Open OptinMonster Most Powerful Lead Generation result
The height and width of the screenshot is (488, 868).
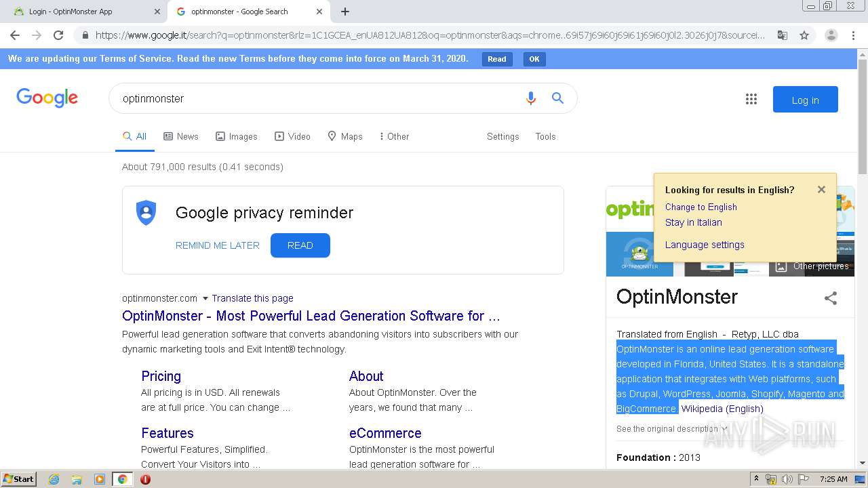point(311,316)
